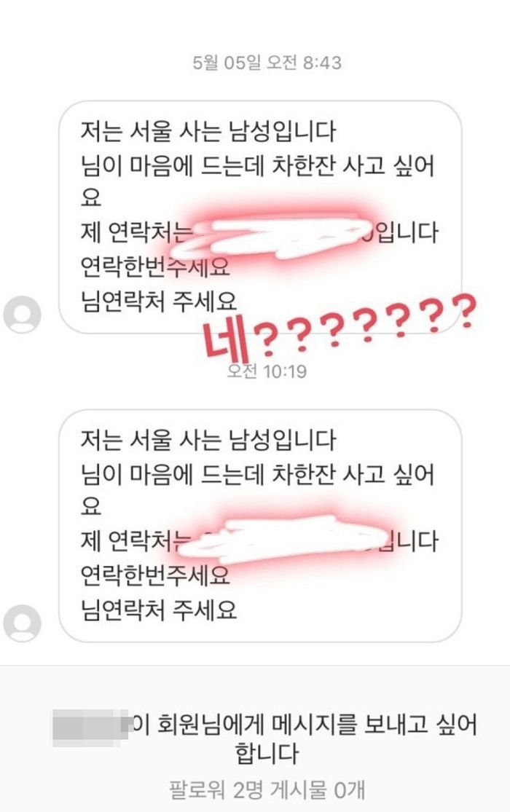Select the 5월 05일 오전 8:43 timestamp
Viewport: 510px width, 812px height.
267,63
